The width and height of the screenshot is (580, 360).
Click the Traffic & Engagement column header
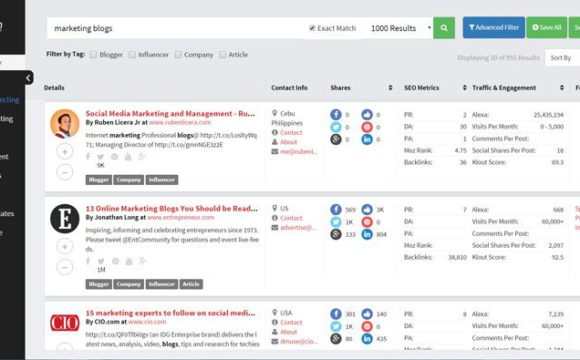coord(504,88)
